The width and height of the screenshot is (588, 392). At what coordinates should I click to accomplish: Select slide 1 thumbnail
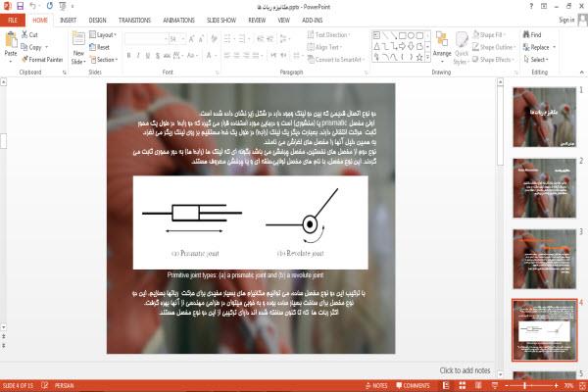point(544,117)
